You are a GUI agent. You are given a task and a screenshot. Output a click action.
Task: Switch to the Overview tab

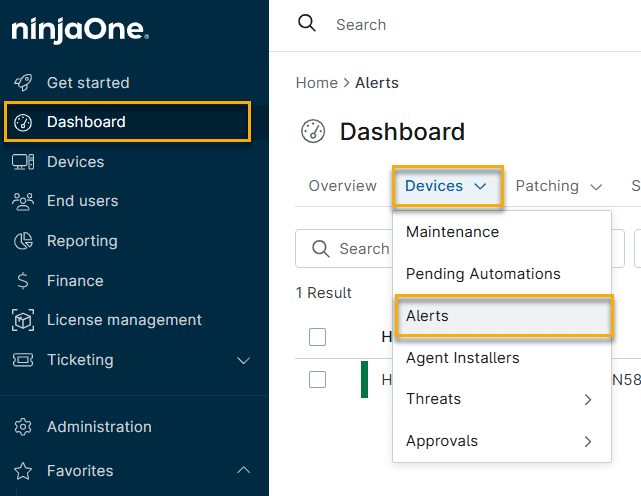click(342, 186)
